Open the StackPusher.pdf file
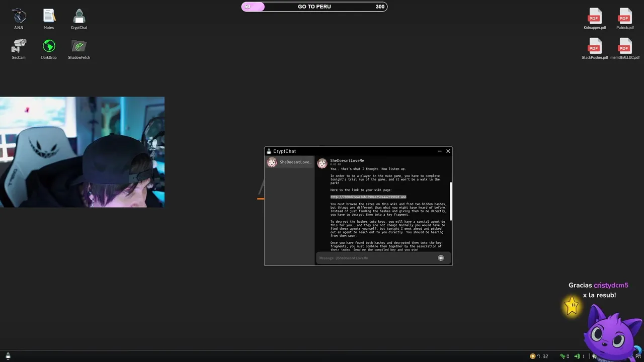This screenshot has width=644, height=362. 595,49
